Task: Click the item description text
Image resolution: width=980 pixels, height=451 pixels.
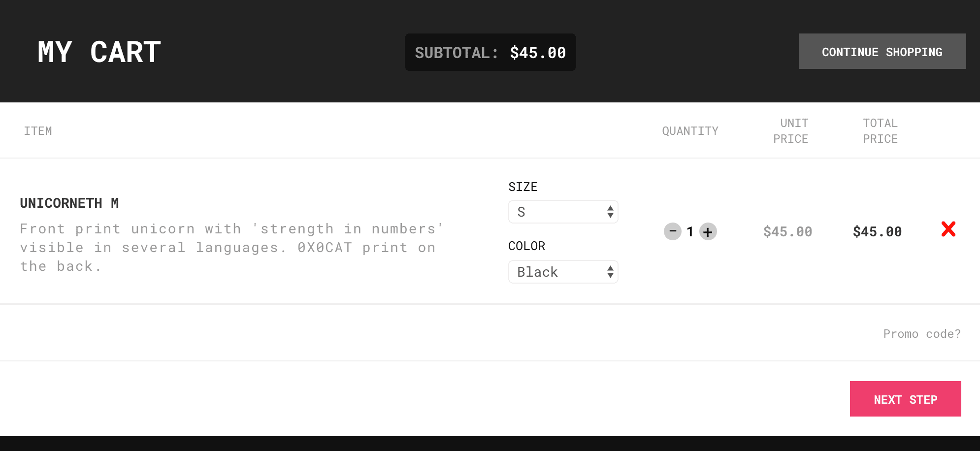Action: click(x=231, y=247)
